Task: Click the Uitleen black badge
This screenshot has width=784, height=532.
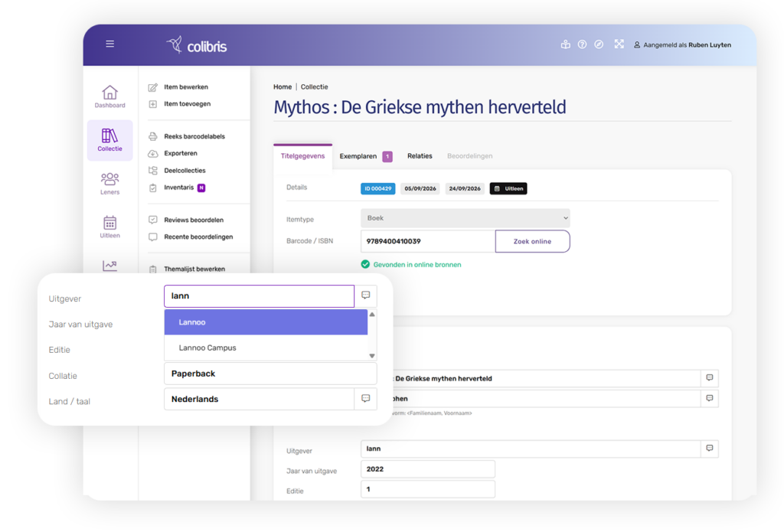Action: coord(508,188)
